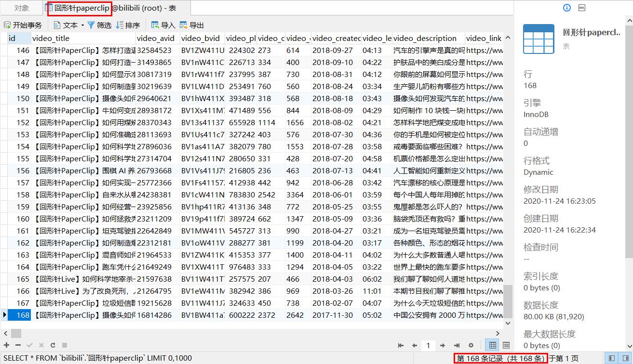Go to previous page arrow
633x364 pixels.
[x=415, y=345]
